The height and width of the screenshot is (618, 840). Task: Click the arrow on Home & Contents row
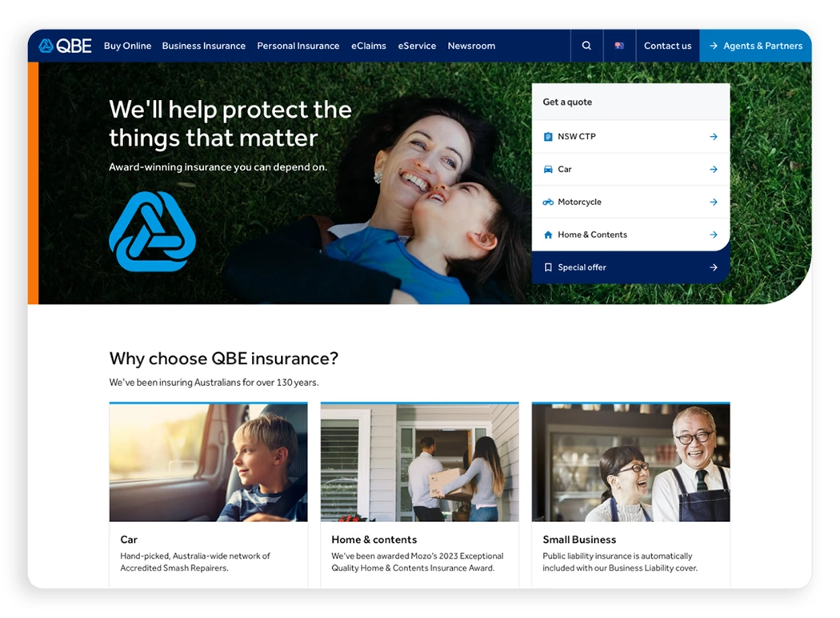point(714,235)
